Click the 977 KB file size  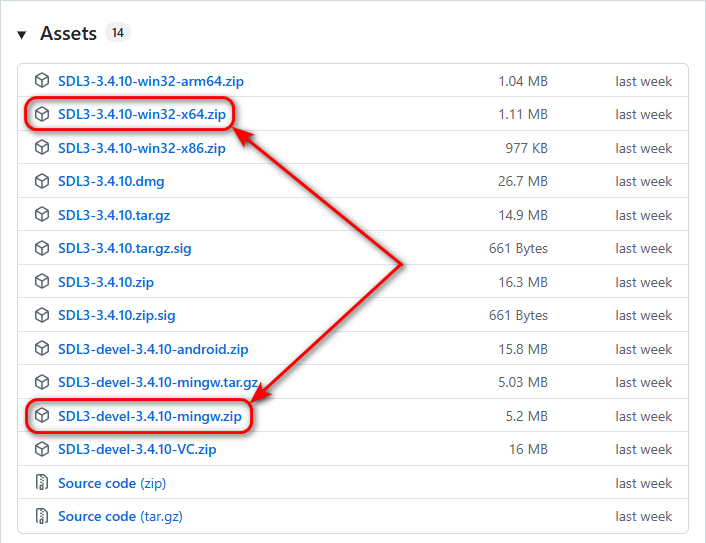pyautogui.click(x=526, y=148)
